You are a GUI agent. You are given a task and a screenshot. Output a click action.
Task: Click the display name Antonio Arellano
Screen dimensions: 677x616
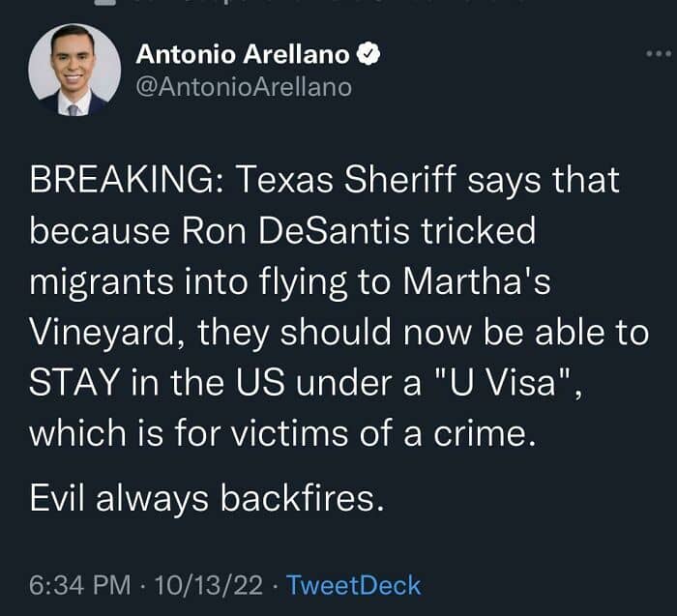(243, 56)
